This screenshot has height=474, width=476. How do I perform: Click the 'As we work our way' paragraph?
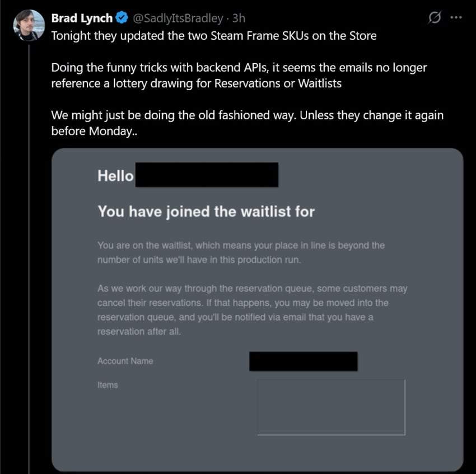coord(252,310)
